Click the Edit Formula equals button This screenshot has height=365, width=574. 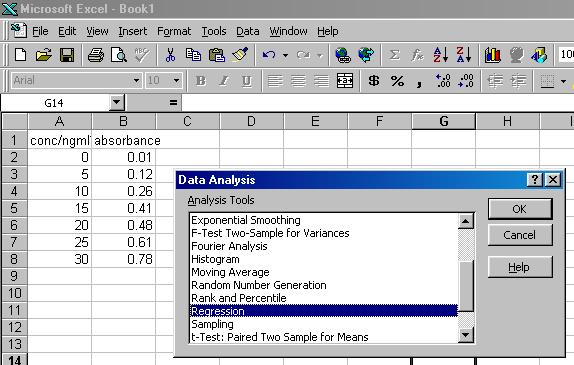[x=174, y=103]
